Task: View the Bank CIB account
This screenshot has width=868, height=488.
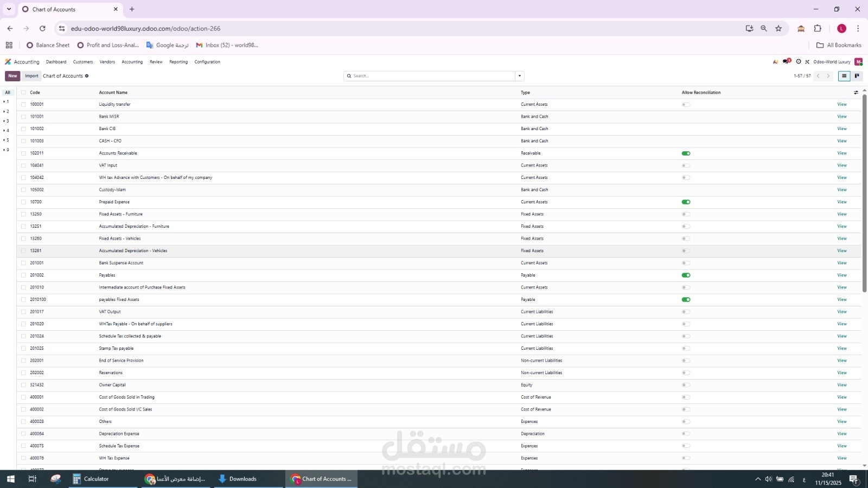Action: tap(842, 129)
